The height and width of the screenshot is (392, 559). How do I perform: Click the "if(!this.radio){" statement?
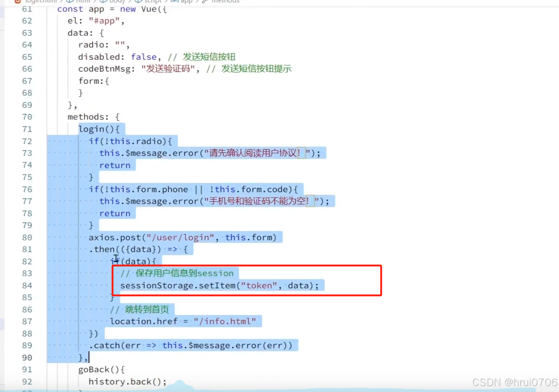point(130,141)
